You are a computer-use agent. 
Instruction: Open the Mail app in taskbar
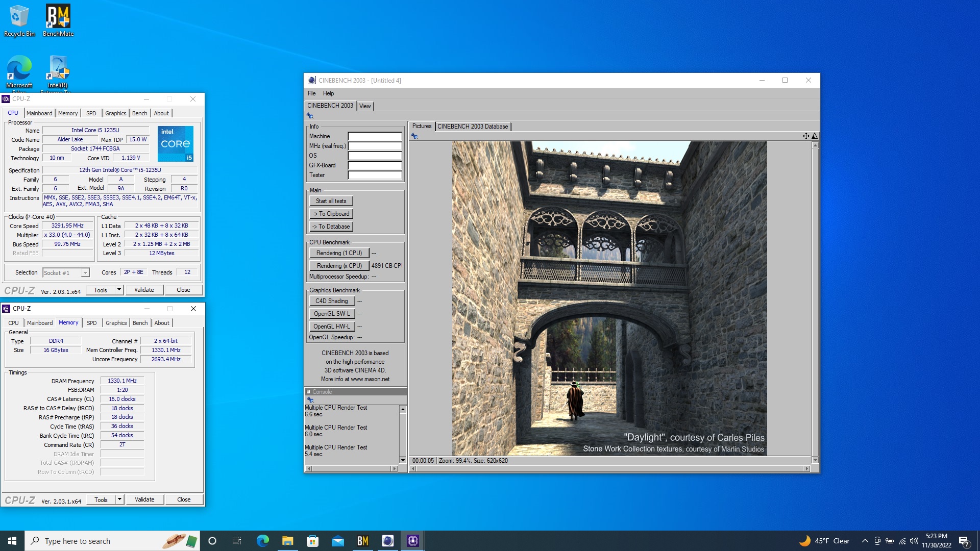click(x=337, y=541)
